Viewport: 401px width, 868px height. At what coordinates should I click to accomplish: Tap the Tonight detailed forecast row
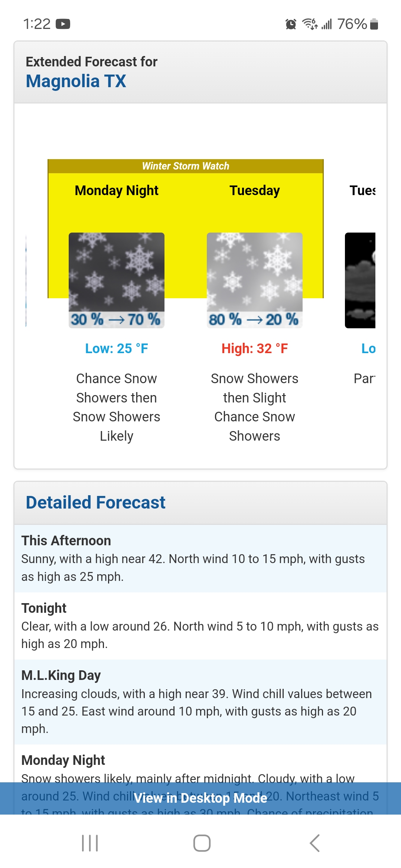click(x=200, y=626)
